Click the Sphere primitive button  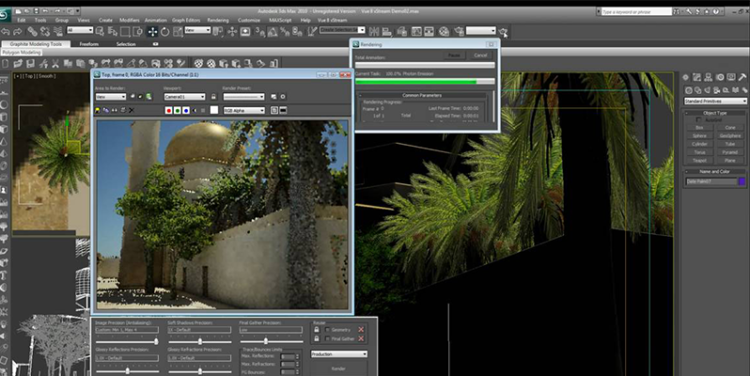[699, 136]
